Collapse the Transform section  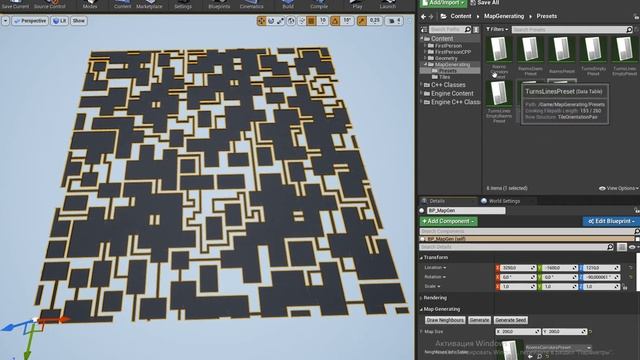click(x=422, y=258)
